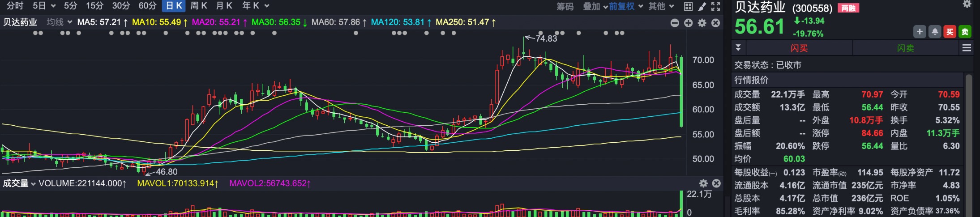Toggle the 筹码 chip distribution view

point(565,6)
